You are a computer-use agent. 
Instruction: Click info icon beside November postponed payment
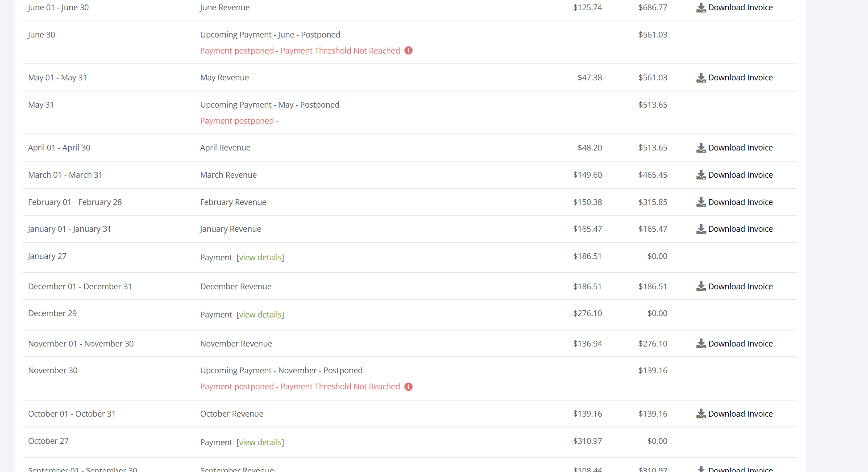click(408, 387)
